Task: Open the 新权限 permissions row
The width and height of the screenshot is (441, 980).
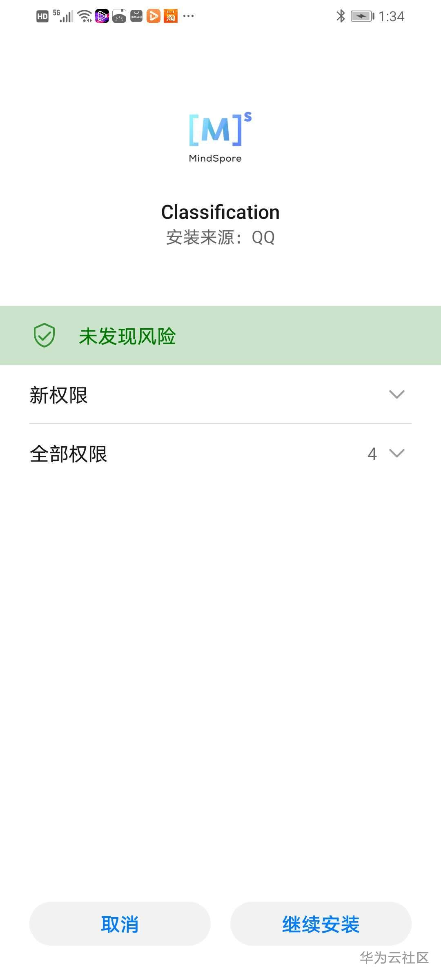Action: [220, 394]
